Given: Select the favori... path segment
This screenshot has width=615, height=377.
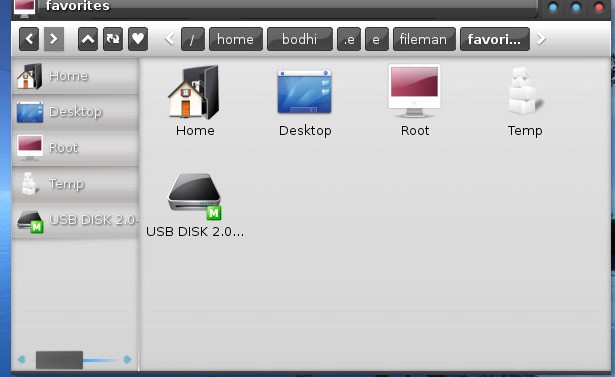Looking at the screenshot, I should (x=495, y=39).
